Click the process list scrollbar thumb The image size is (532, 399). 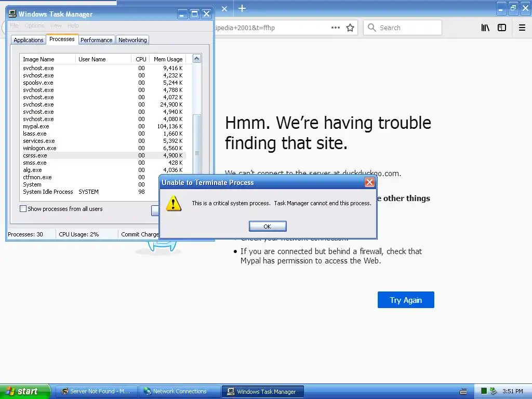[x=197, y=153]
